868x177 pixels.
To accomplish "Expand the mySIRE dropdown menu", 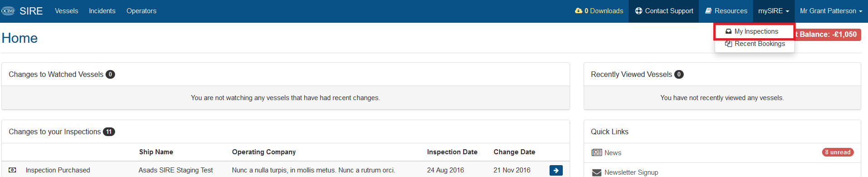I will click(774, 11).
